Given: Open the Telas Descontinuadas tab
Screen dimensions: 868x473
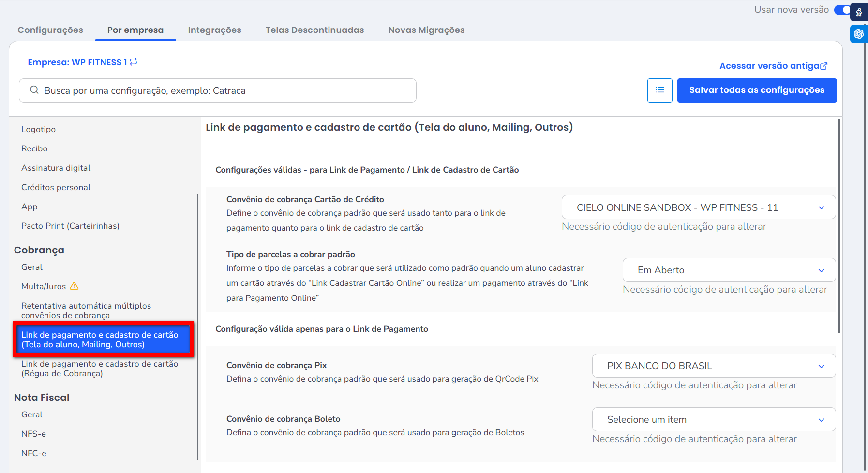Looking at the screenshot, I should [x=314, y=30].
